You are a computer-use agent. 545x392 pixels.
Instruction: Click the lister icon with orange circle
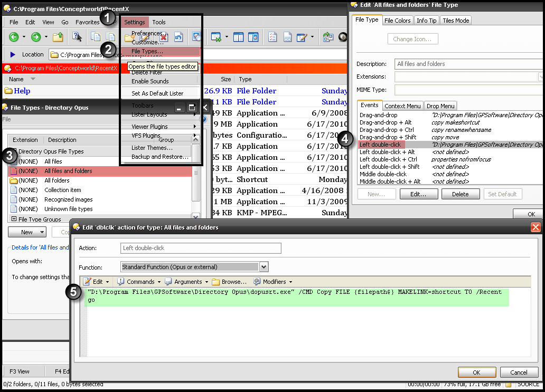point(253,37)
